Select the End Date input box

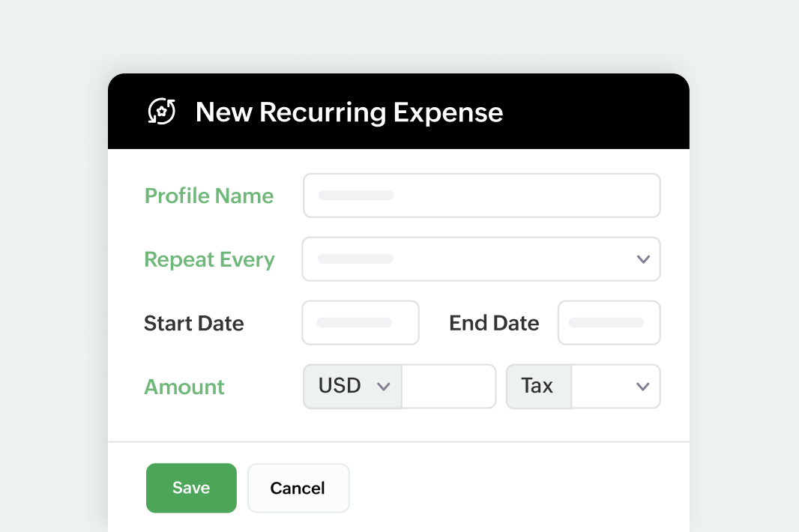click(609, 323)
